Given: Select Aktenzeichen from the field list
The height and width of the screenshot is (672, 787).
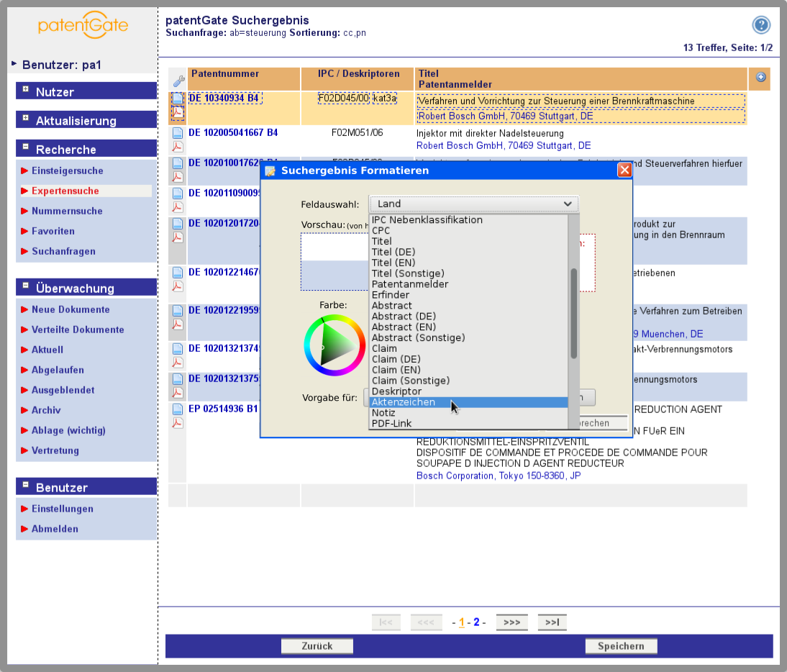Looking at the screenshot, I should coord(468,402).
